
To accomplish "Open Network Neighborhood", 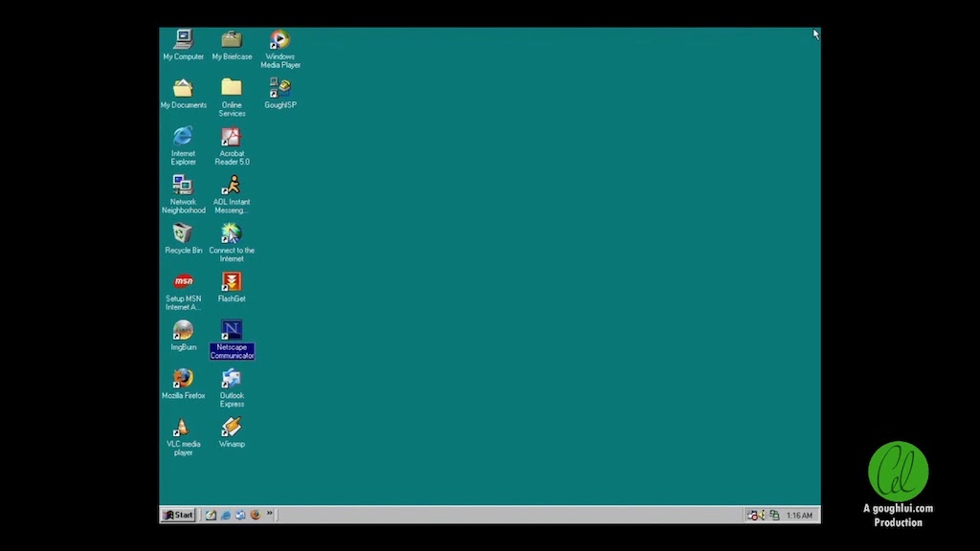I will click(x=182, y=187).
